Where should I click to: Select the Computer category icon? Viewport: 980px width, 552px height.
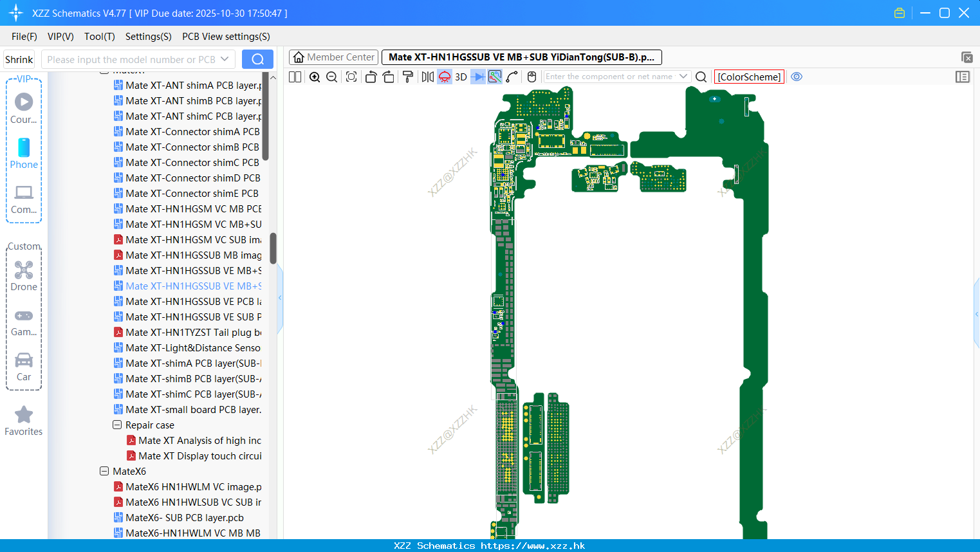pos(24,199)
